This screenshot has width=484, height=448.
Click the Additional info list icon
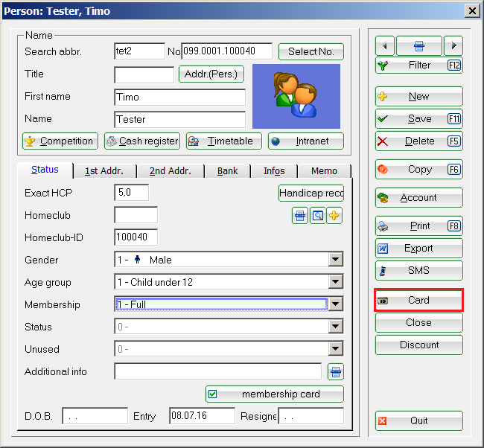point(336,372)
